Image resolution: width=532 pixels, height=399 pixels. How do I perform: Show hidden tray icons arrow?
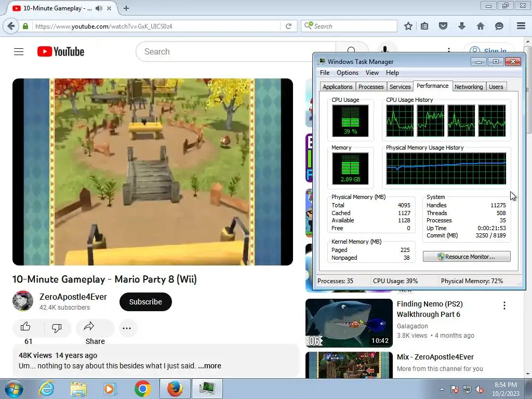pos(442,389)
